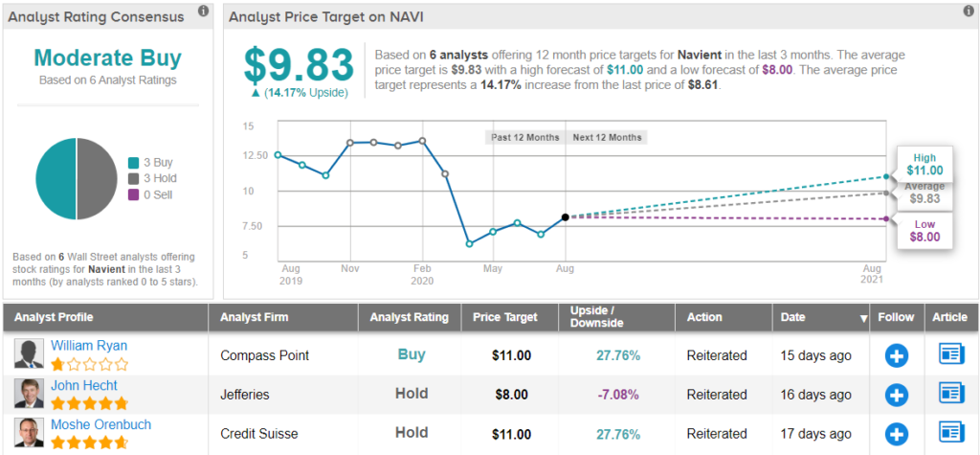The height and width of the screenshot is (455, 980).
Task: Sort table by Date column arrow
Action: tap(864, 319)
